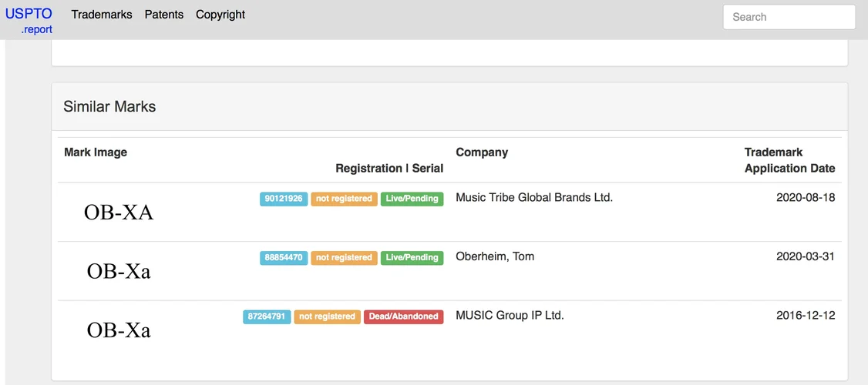
Task: Open the Patents menu item
Action: (164, 15)
